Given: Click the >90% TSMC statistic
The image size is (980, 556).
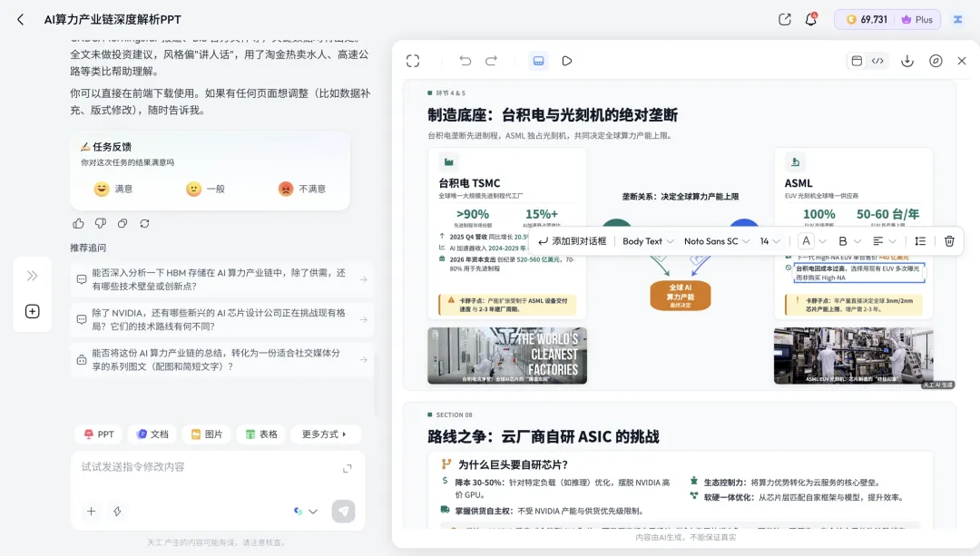Looking at the screenshot, I should 473,214.
